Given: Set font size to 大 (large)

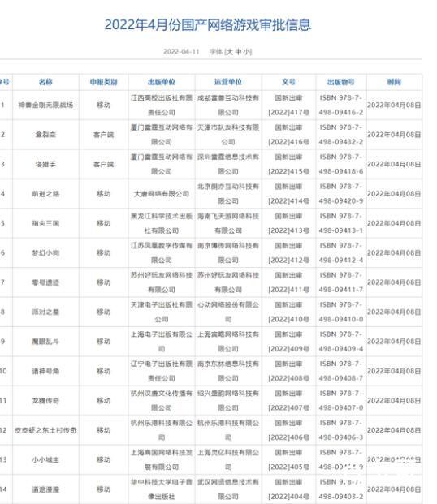Looking at the screenshot, I should [230, 52].
